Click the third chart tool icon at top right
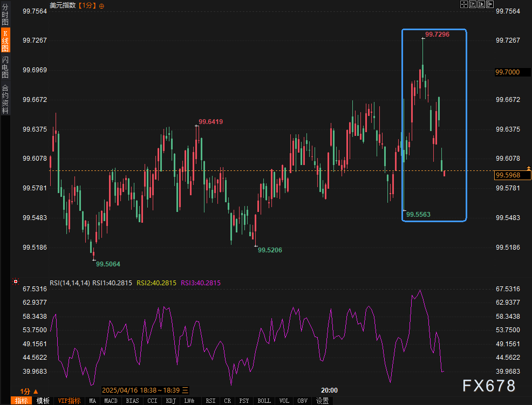The height and width of the screenshot is (405, 532). click(x=481, y=5)
